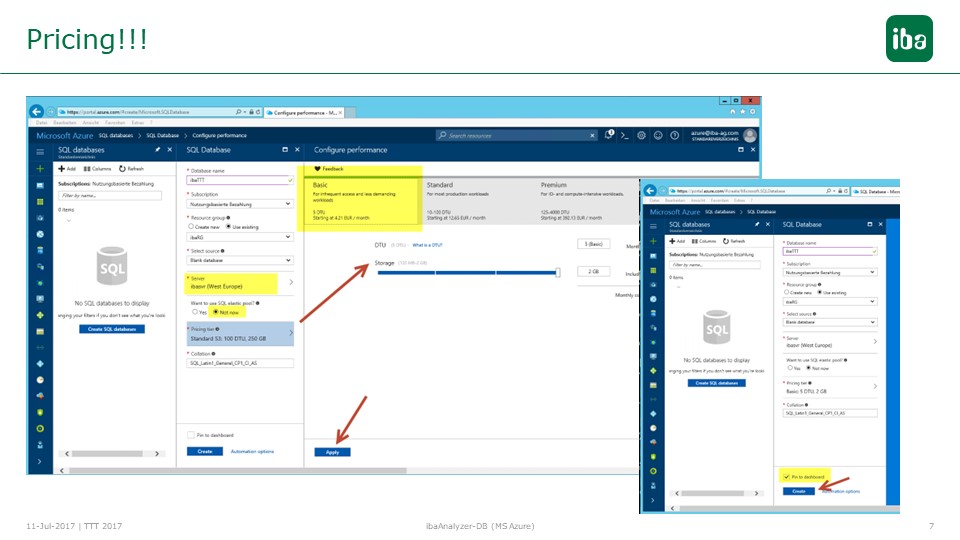
Task: Click Search resources box in Azure header
Action: [x=516, y=135]
